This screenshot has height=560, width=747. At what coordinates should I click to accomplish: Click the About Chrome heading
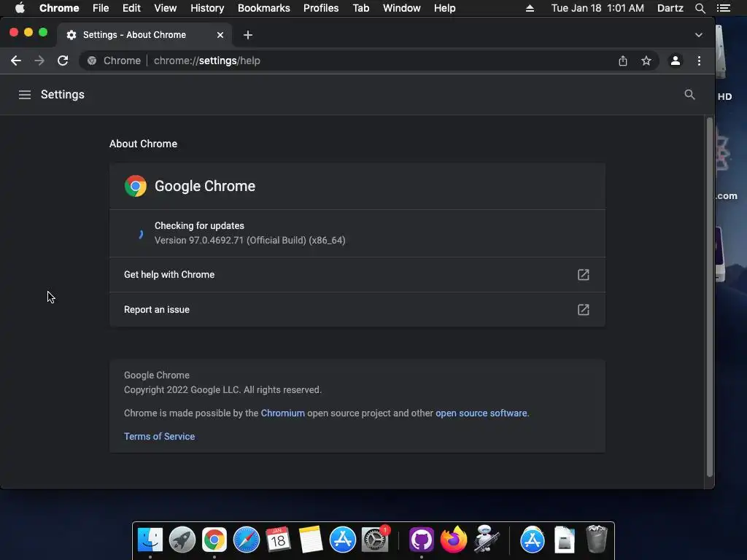[x=143, y=144]
